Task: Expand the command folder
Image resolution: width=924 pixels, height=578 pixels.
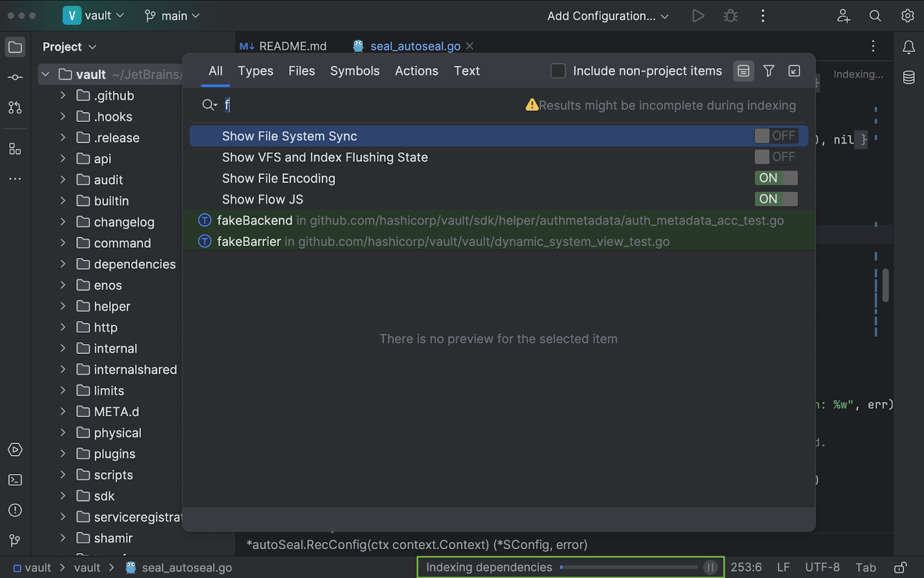Action: pyautogui.click(x=63, y=243)
